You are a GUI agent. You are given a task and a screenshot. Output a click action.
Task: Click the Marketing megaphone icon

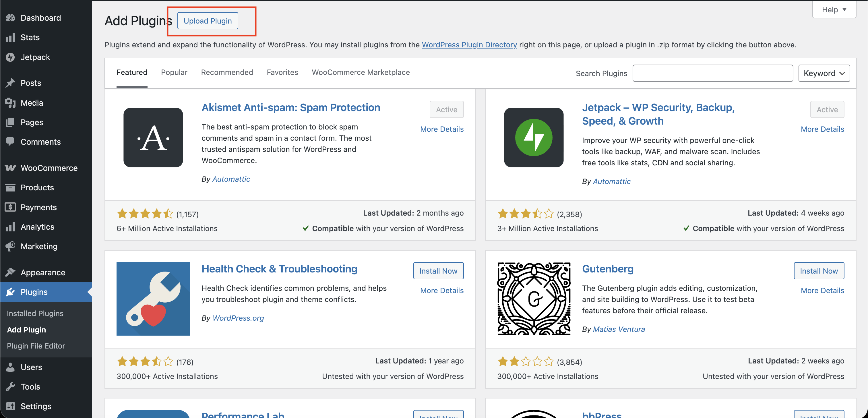pos(10,246)
